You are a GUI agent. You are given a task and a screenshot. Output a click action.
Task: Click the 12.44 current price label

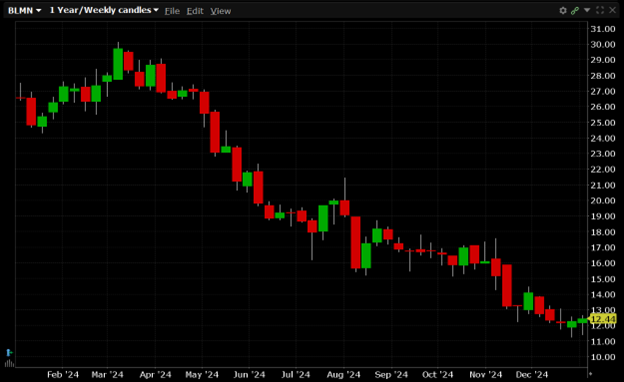(x=602, y=319)
